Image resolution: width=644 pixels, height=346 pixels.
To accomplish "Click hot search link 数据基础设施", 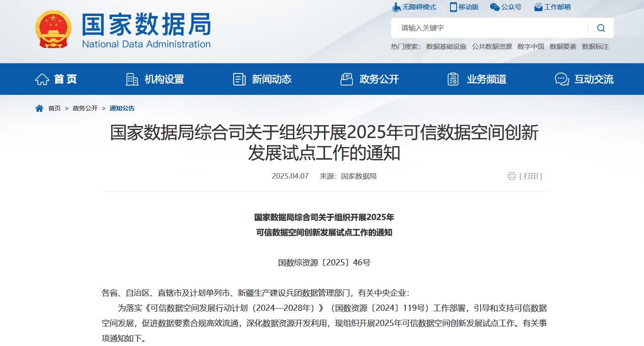I will [x=446, y=47].
